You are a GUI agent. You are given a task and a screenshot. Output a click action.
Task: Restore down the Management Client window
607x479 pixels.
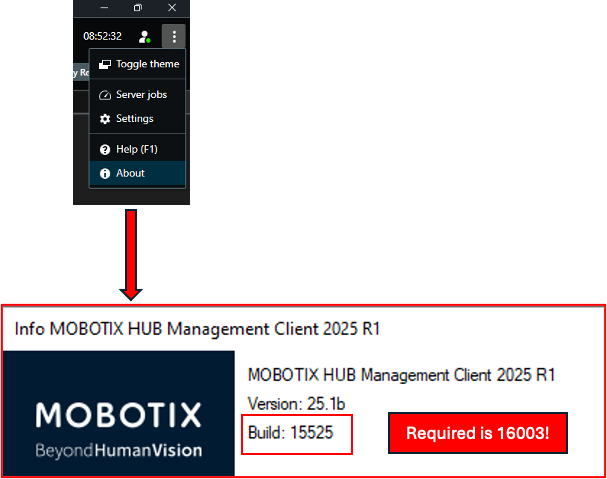click(138, 8)
